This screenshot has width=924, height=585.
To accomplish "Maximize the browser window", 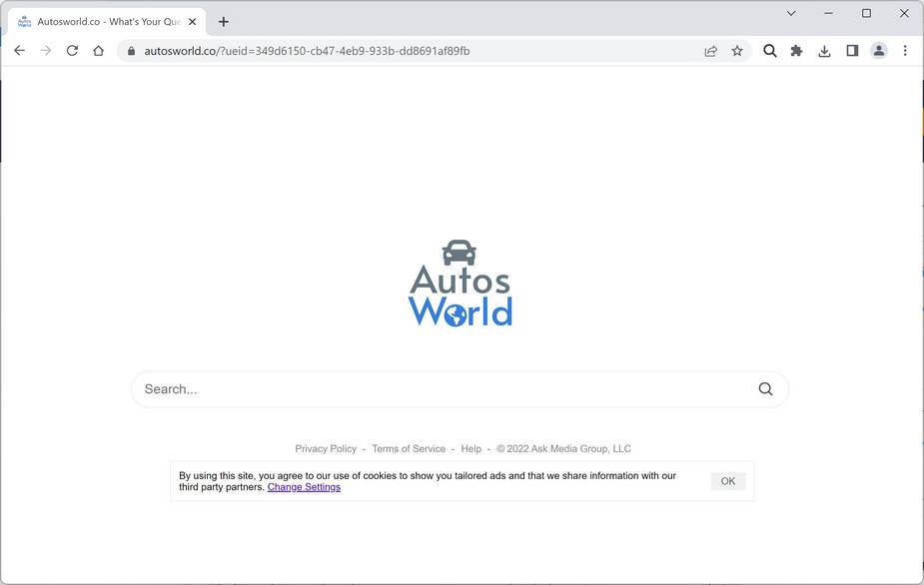I will tap(866, 13).
